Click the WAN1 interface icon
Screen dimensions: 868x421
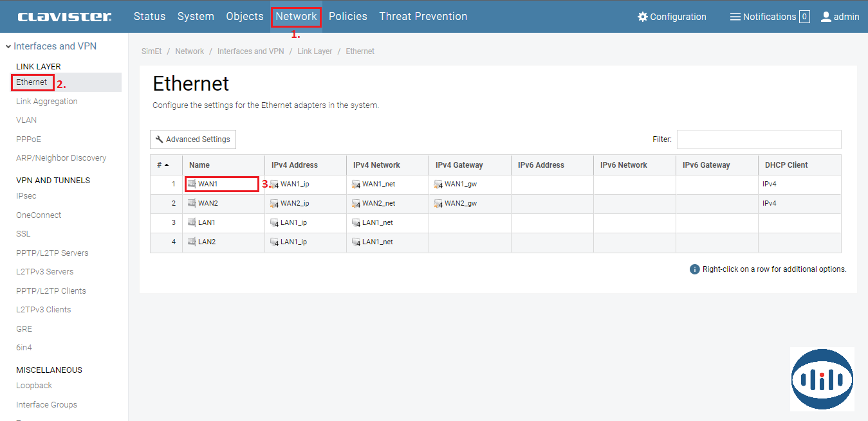tap(192, 184)
